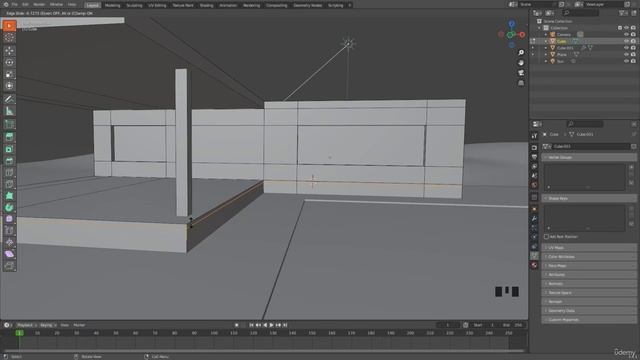Select the Bevel tool
The width and height of the screenshot is (640, 360).
point(9,161)
